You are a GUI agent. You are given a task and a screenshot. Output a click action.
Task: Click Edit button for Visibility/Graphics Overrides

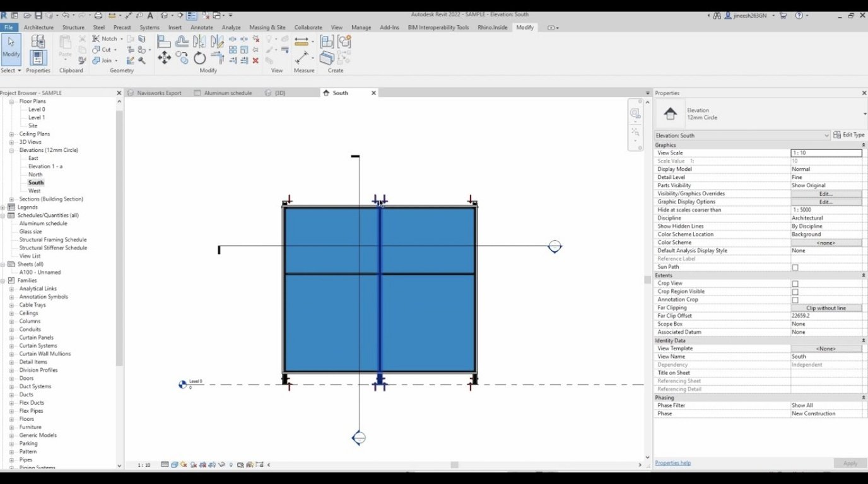826,194
